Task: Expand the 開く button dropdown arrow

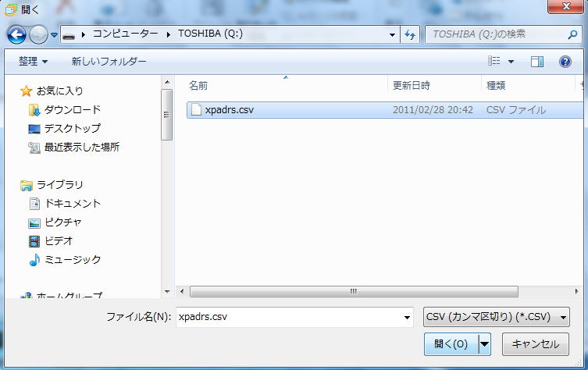Action: click(485, 343)
